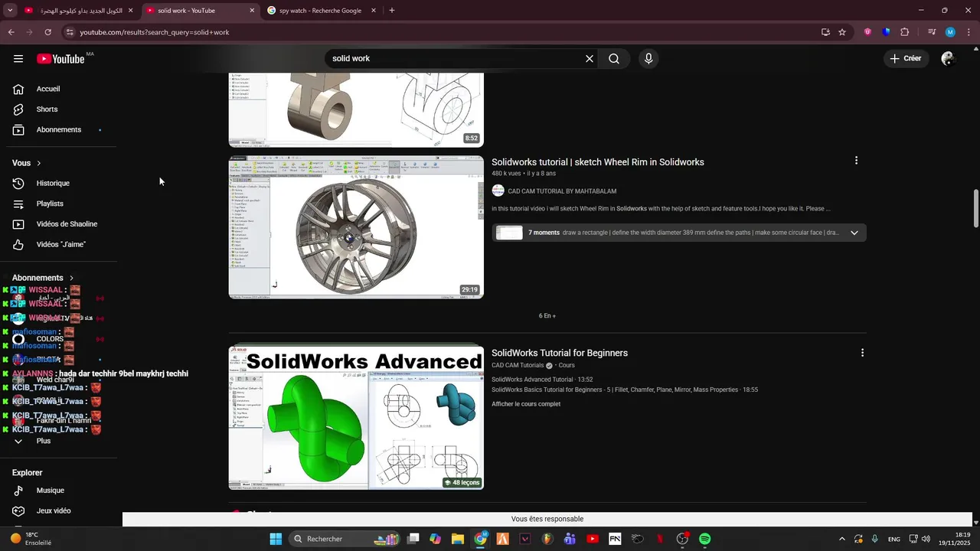Screen dimensions: 980x551
Task: Reload the page
Action: [x=47, y=32]
